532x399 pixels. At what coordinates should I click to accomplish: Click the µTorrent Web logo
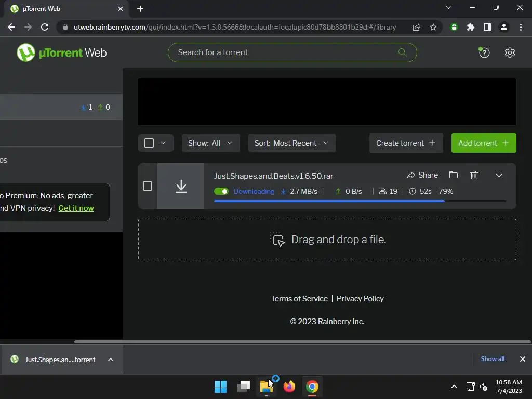(62, 52)
